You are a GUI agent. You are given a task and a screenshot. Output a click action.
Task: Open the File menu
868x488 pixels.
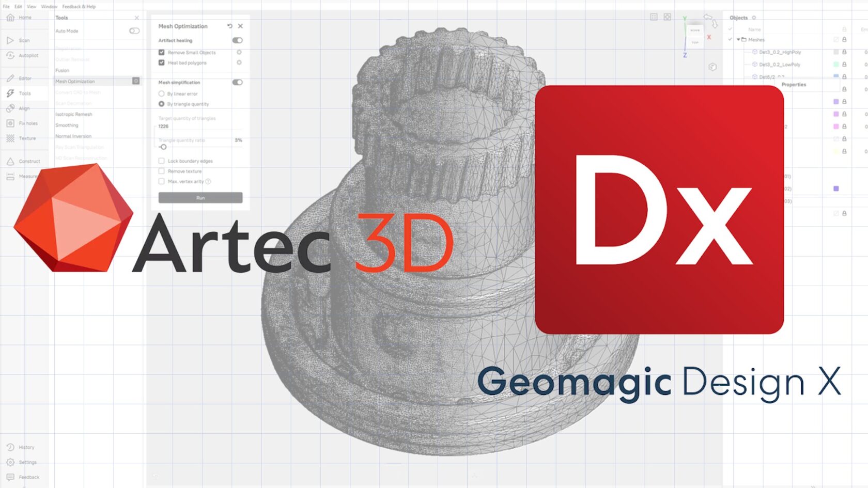pyautogui.click(x=6, y=7)
